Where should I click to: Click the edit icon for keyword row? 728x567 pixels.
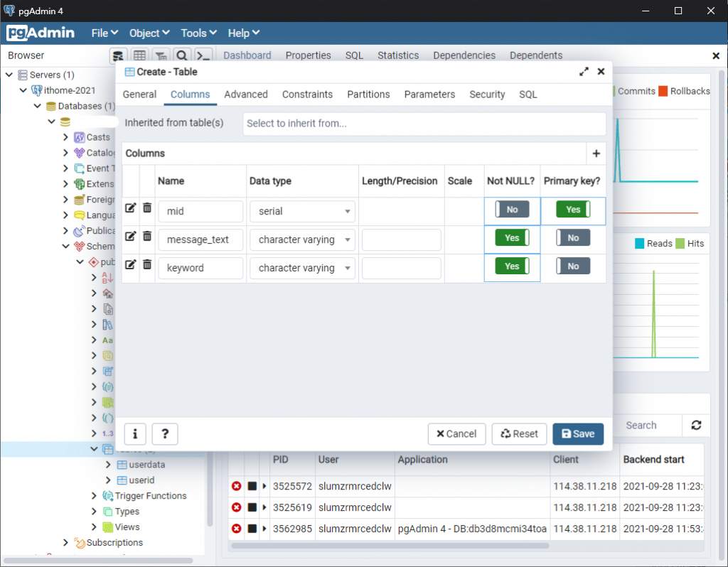pos(131,264)
